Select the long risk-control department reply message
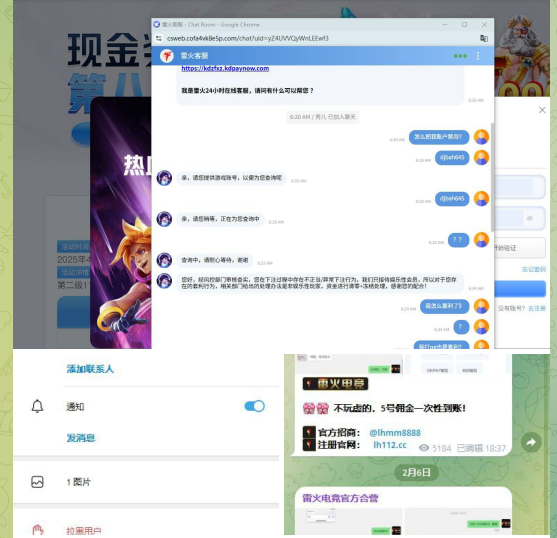This screenshot has height=538, width=557. click(x=320, y=283)
